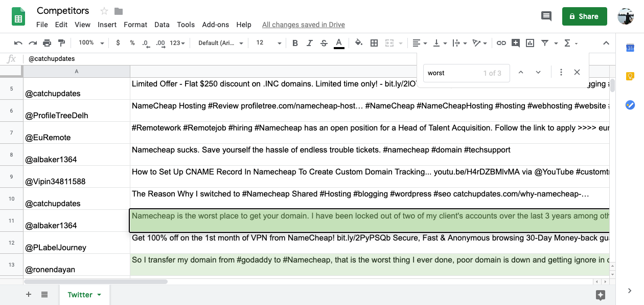Open the 100% zoom dropdown
This screenshot has height=305, width=644.
point(91,43)
